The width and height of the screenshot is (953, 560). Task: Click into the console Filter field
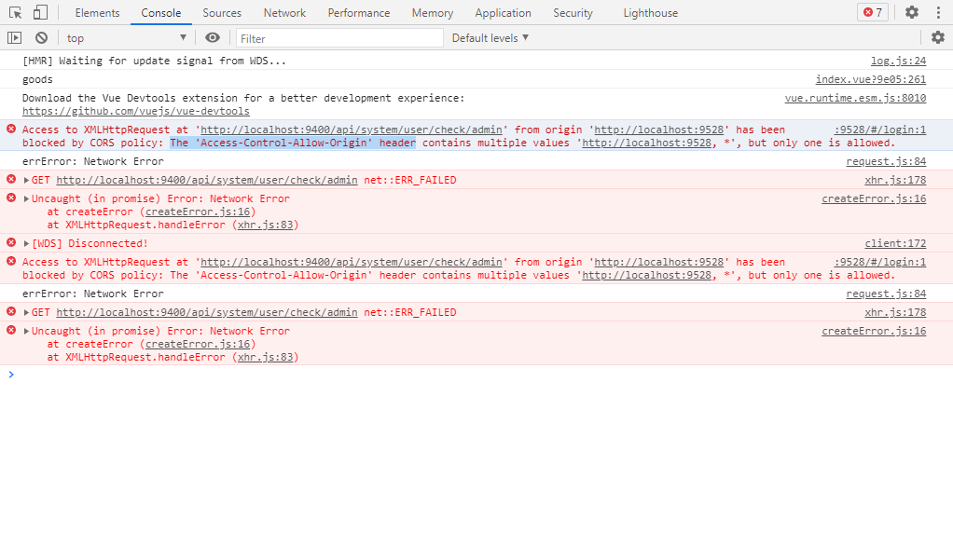point(339,38)
